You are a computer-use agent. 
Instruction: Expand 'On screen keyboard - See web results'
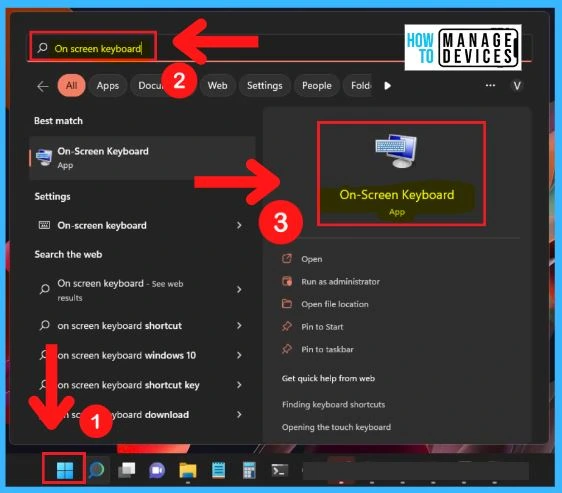(x=239, y=289)
